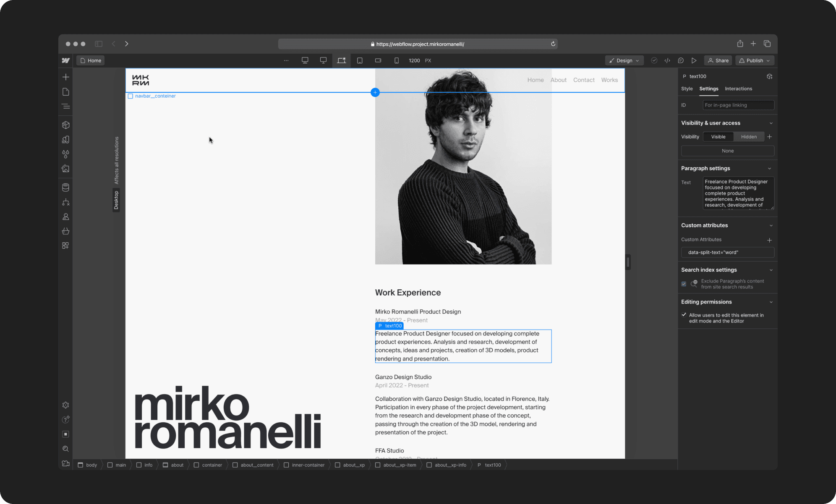Uncheck exclude from site search results
Viewport: 836px width, 504px height.
pyautogui.click(x=684, y=284)
